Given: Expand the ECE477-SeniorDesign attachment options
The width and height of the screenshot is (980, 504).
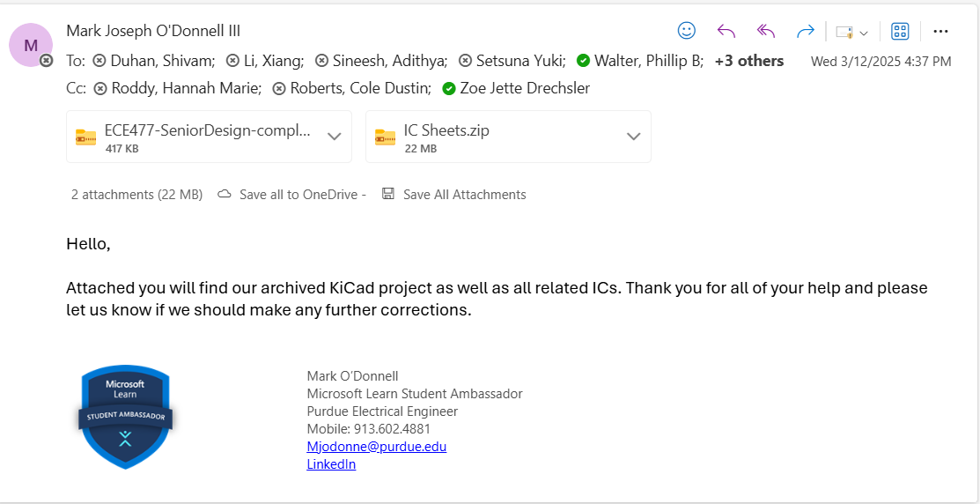Looking at the screenshot, I should coord(334,137).
